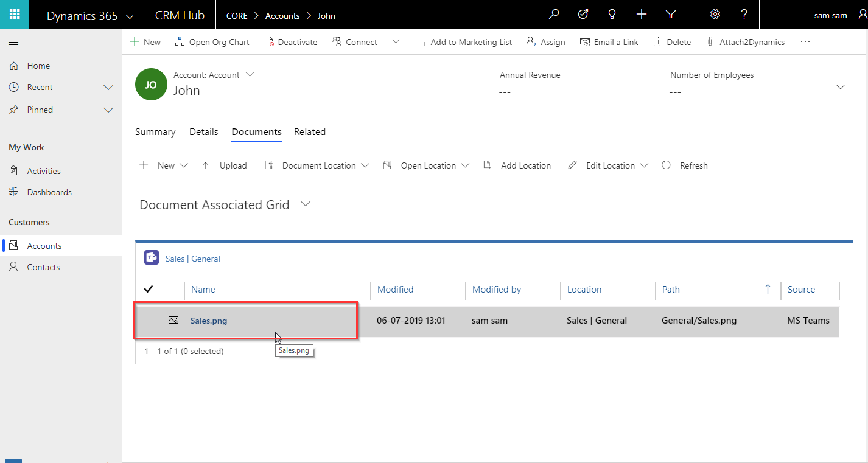Click the MS Teams source cell
The width and height of the screenshot is (868, 463).
point(808,321)
